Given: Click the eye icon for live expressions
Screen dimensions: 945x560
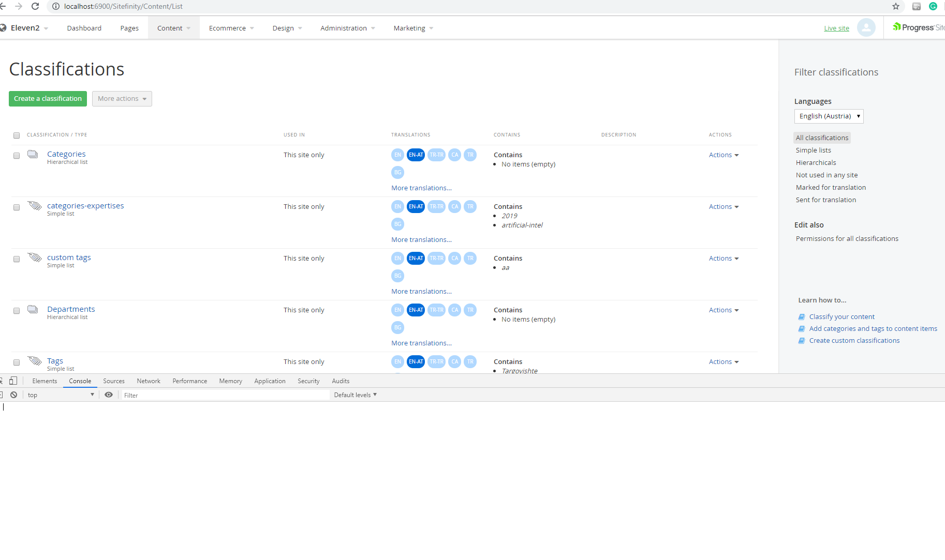Looking at the screenshot, I should click(x=109, y=395).
